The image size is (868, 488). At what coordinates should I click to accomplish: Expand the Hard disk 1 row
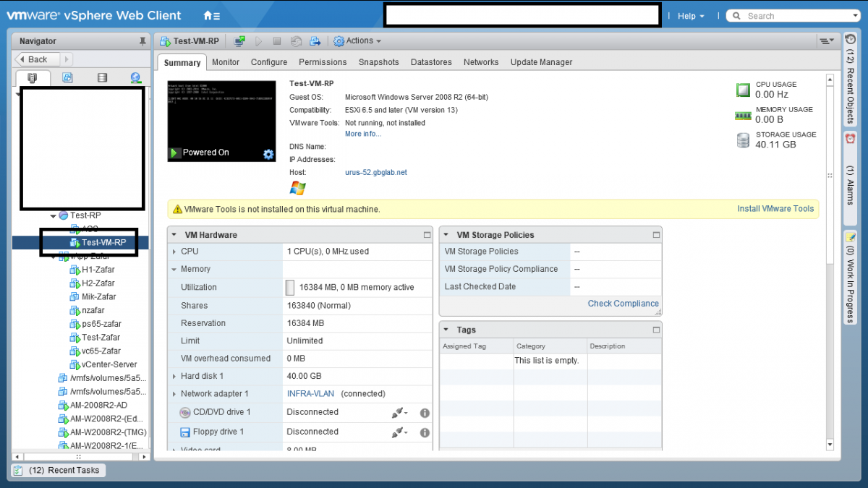click(x=174, y=377)
